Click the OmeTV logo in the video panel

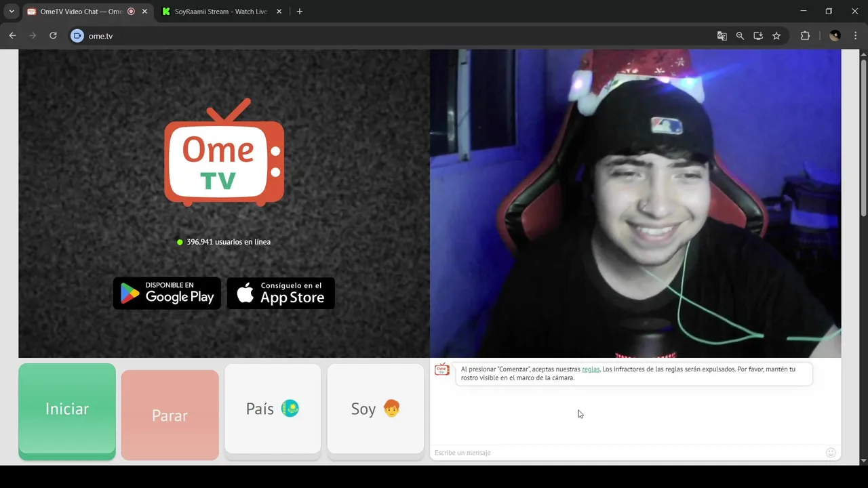[224, 152]
